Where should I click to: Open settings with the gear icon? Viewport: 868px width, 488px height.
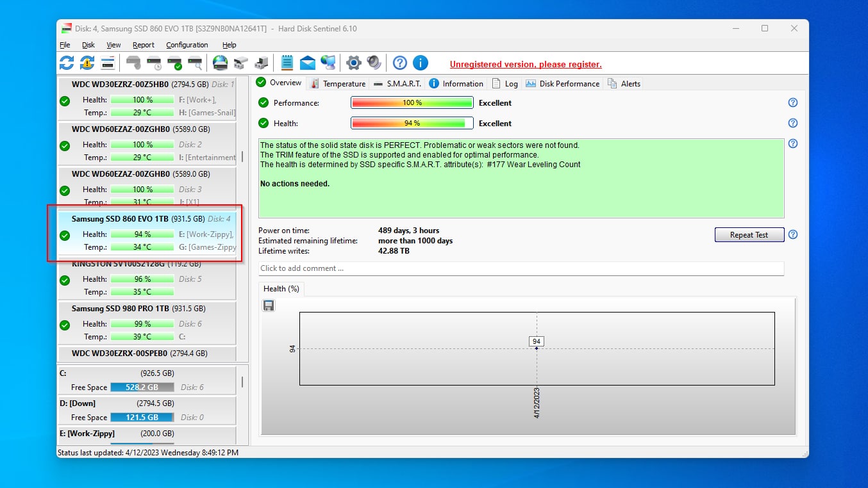[354, 63]
